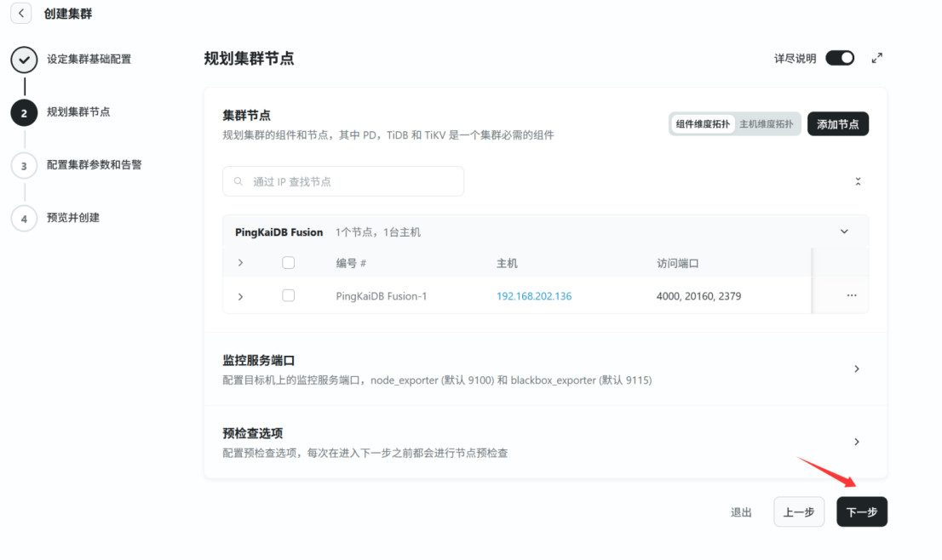Screen dimensions: 942x560
Task: Open host link 192.168.202.136
Action: [x=534, y=296]
